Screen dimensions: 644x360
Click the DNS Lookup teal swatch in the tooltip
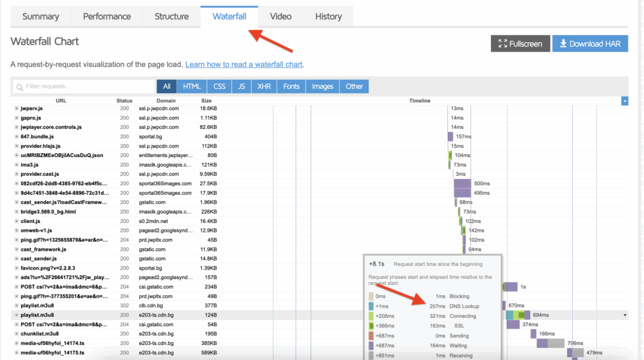coord(371,306)
